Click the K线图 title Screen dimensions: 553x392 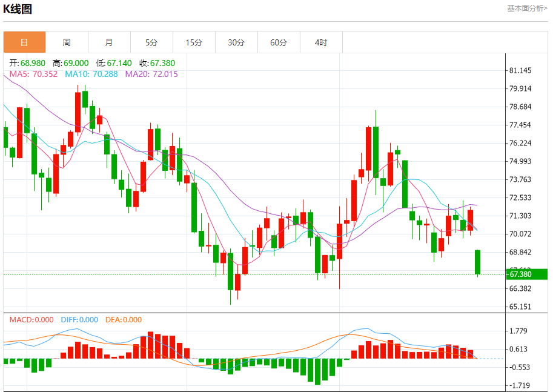pyautogui.click(x=18, y=9)
